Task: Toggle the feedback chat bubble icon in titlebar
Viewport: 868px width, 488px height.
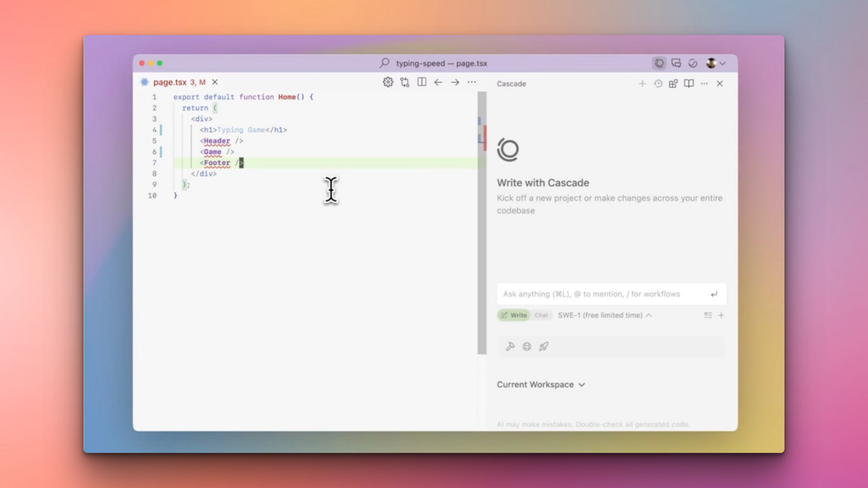Action: tap(676, 63)
